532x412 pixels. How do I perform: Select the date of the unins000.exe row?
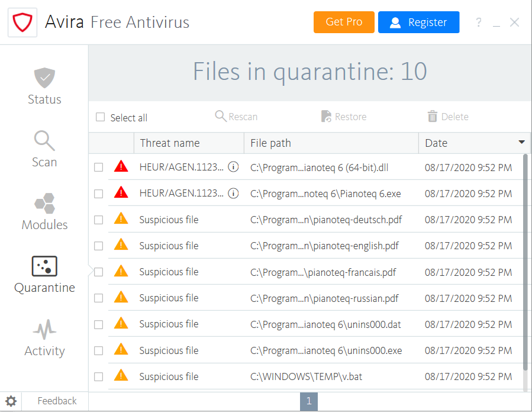[x=468, y=350]
